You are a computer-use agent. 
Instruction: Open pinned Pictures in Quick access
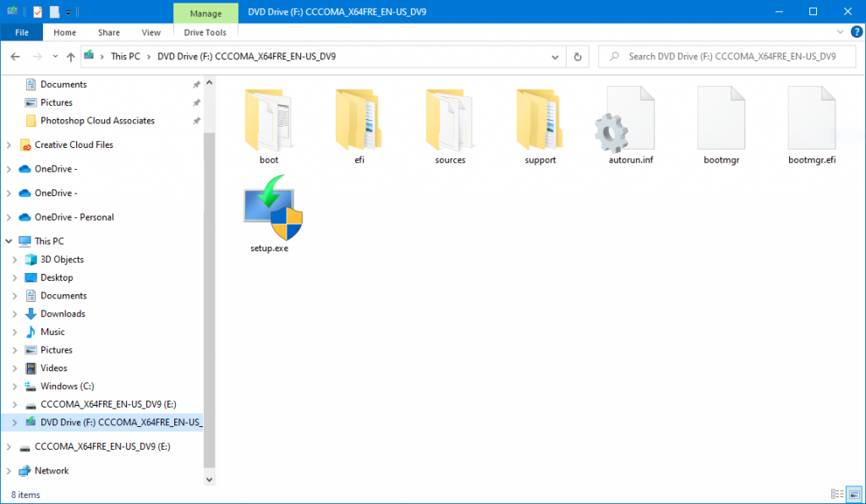tap(57, 102)
